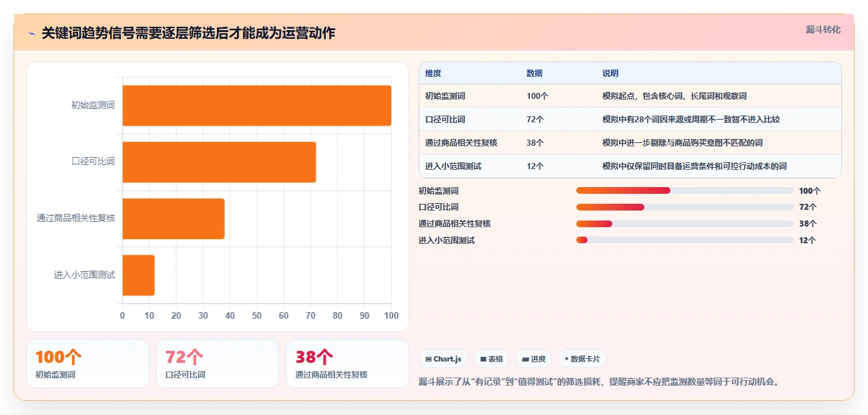Click the x-axis tick label 50
The width and height of the screenshot is (868, 415).
pyautogui.click(x=257, y=315)
